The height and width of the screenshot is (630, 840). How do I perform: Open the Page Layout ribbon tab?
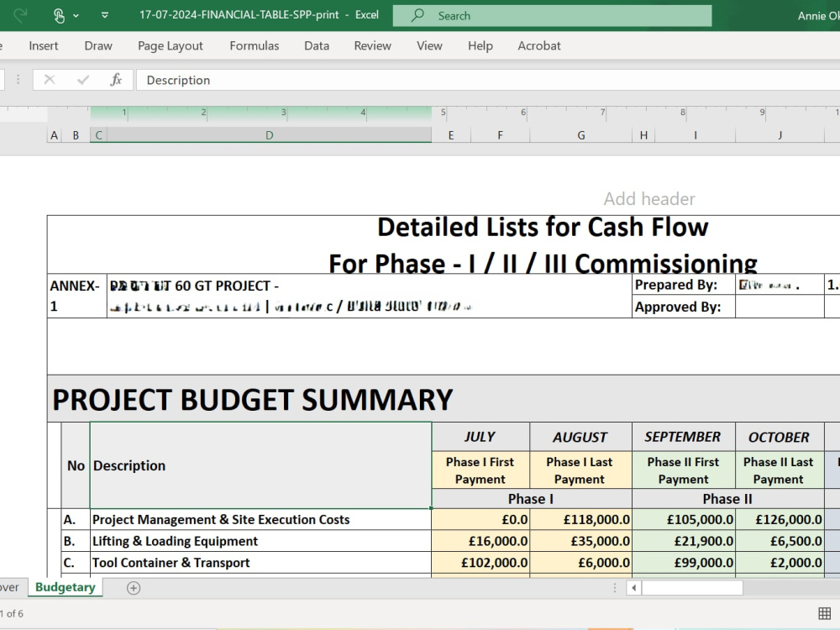pyautogui.click(x=171, y=46)
